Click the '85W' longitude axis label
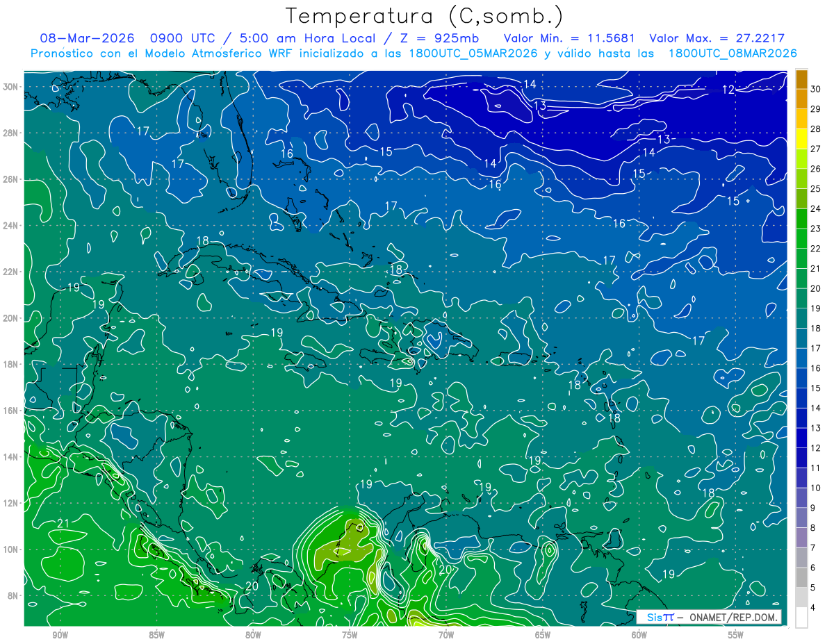 tap(156, 636)
